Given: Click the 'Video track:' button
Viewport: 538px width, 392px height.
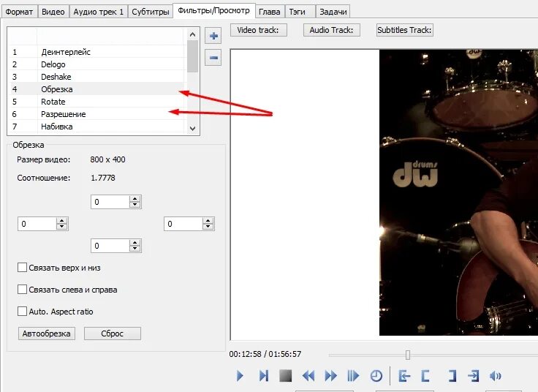Looking at the screenshot, I should pos(258,30).
